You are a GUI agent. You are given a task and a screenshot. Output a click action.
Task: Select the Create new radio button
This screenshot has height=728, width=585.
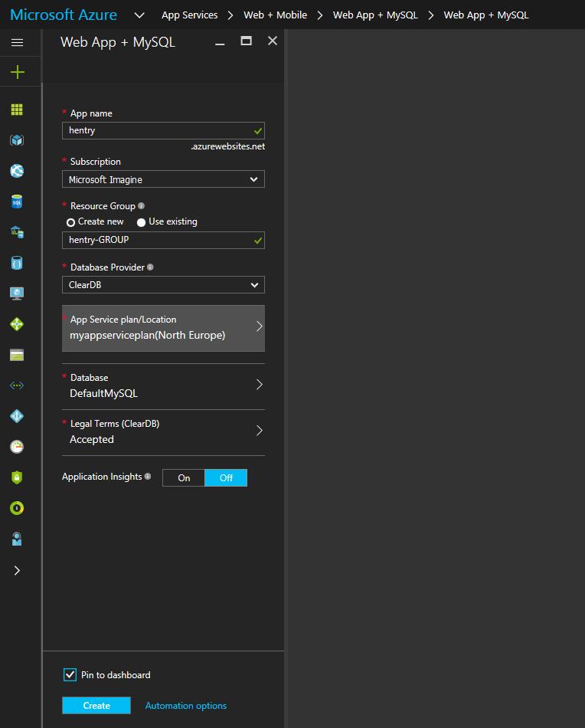click(x=70, y=222)
